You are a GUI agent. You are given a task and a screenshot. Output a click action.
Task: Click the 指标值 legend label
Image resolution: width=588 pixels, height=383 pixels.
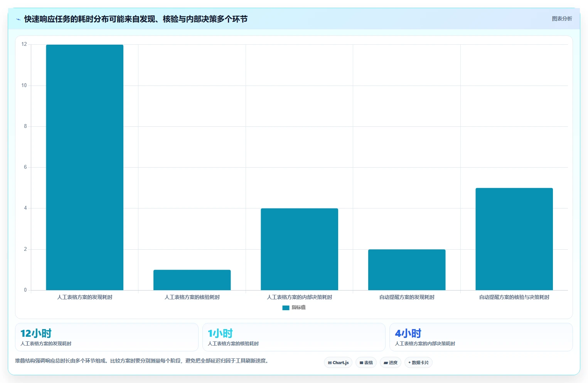click(298, 307)
